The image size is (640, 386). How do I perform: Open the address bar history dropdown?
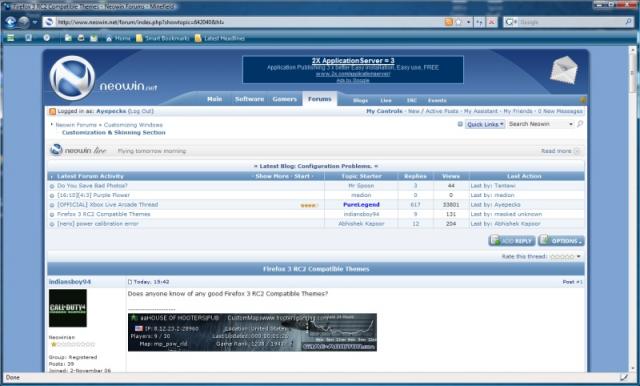pyautogui.click(x=468, y=22)
